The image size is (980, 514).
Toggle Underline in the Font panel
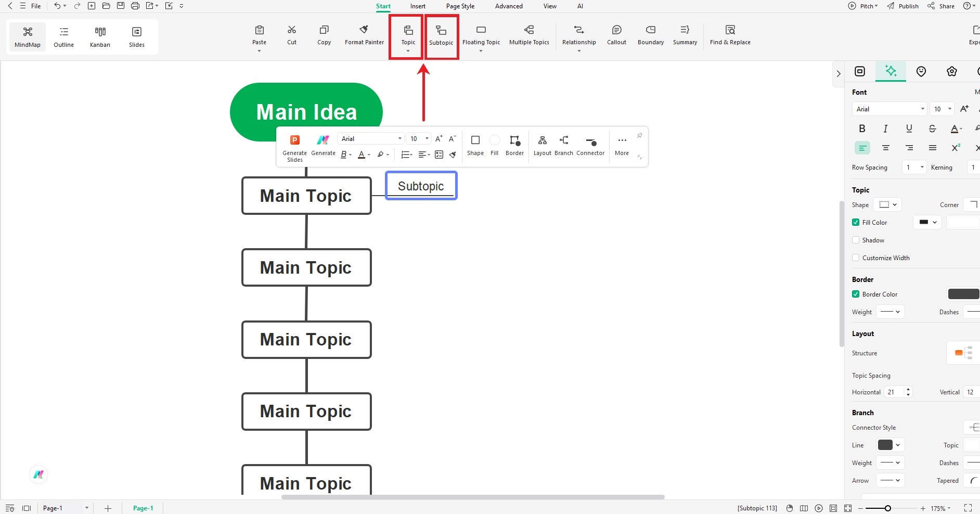pos(909,128)
